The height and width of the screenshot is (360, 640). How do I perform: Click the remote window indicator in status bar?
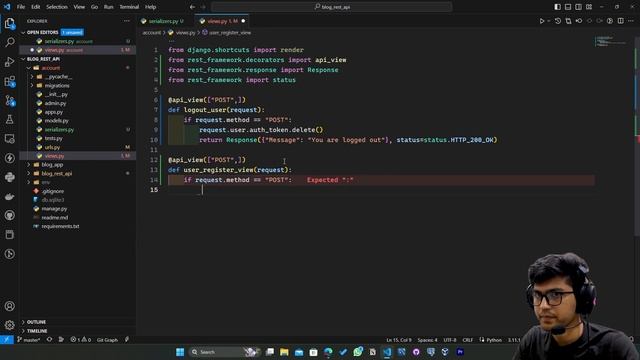click(7, 340)
